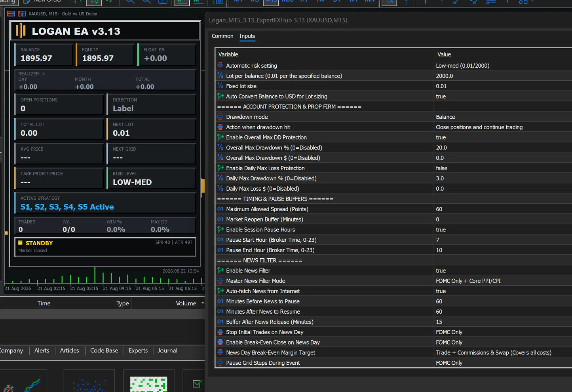Click the red list icon in XAUUSD chart title
Viewport: 572px width, 392px height.
pyautogui.click(x=11, y=13)
